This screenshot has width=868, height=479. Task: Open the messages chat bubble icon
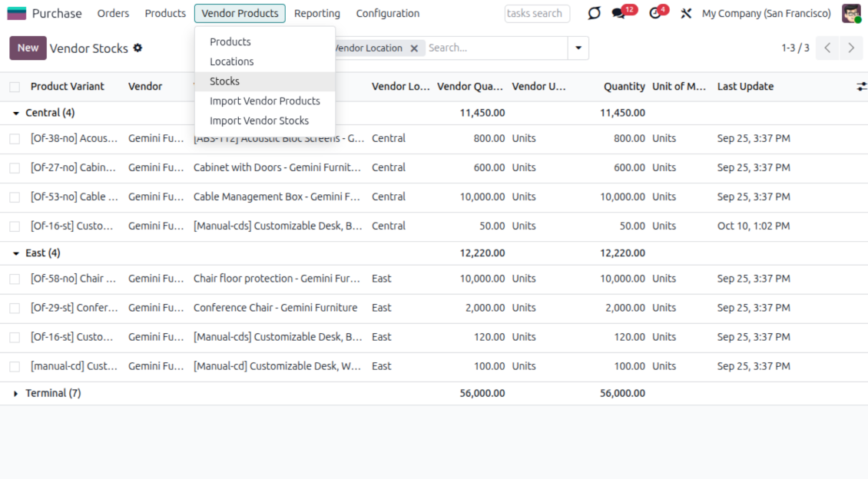pyautogui.click(x=619, y=14)
